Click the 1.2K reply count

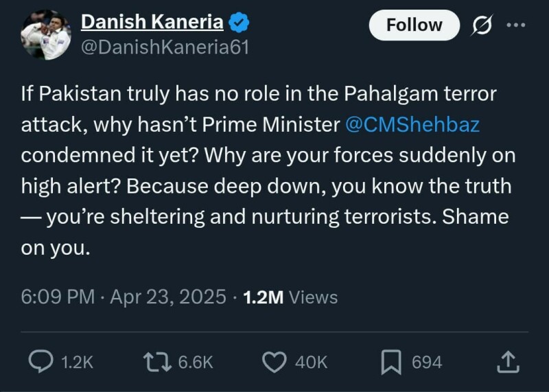point(77,362)
